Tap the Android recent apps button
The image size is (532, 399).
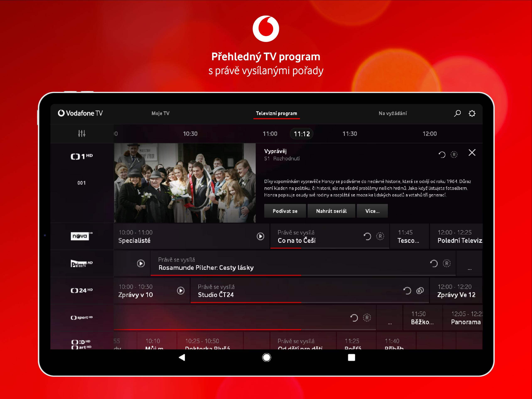click(x=351, y=357)
